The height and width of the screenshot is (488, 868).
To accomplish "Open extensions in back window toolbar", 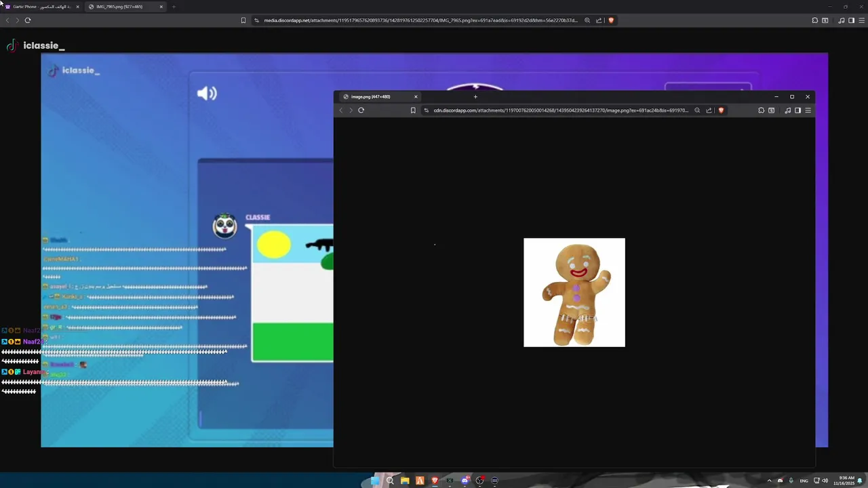I will tap(814, 20).
